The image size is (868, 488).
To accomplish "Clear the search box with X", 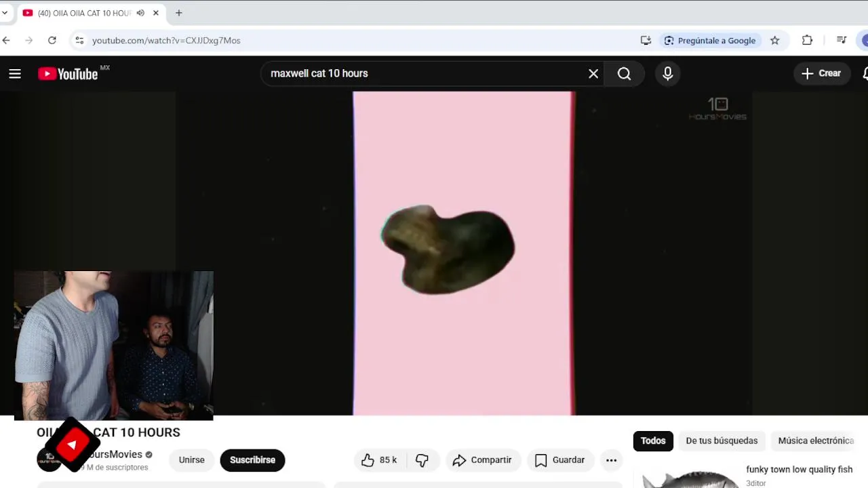I will pos(593,74).
